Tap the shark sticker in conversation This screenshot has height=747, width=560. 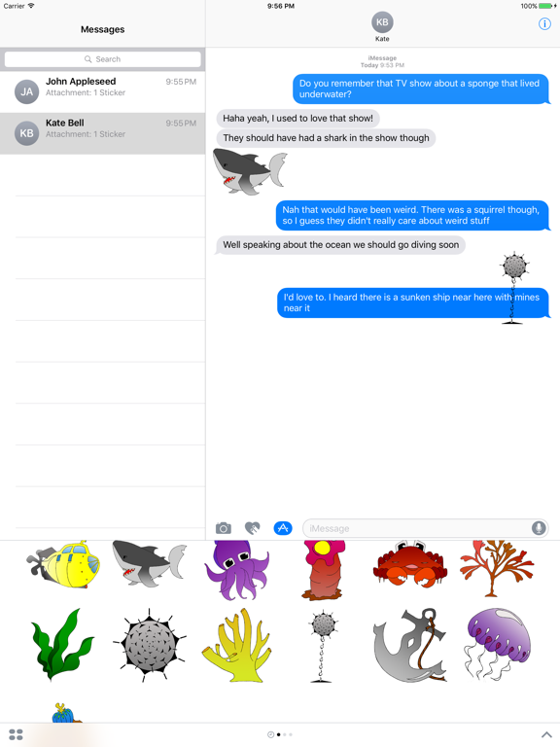click(x=249, y=171)
